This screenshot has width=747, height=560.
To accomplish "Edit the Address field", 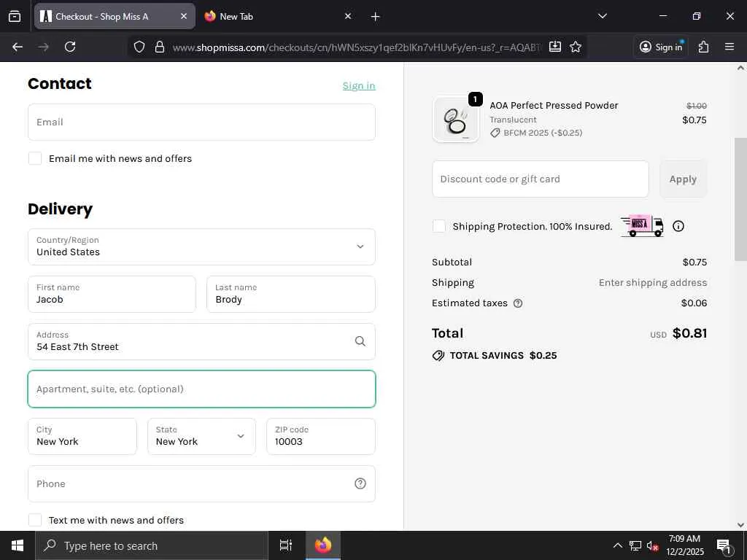I will pos(201,341).
